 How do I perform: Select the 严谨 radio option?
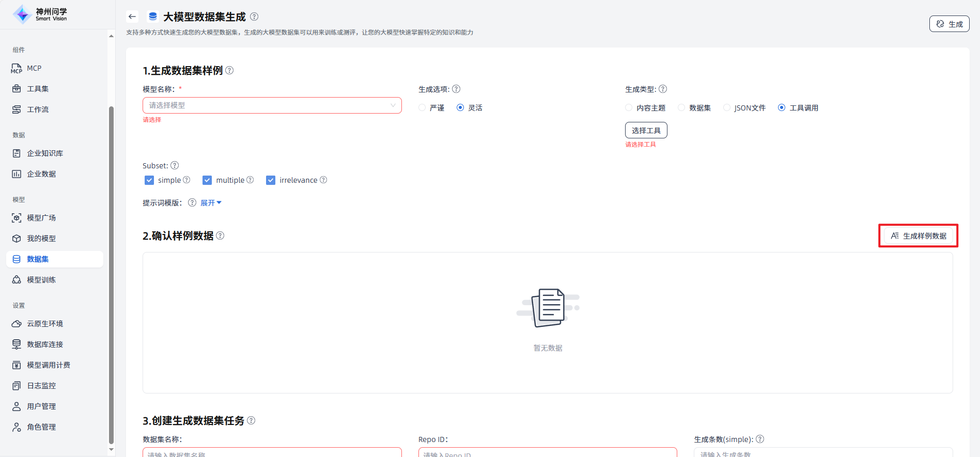(x=423, y=107)
